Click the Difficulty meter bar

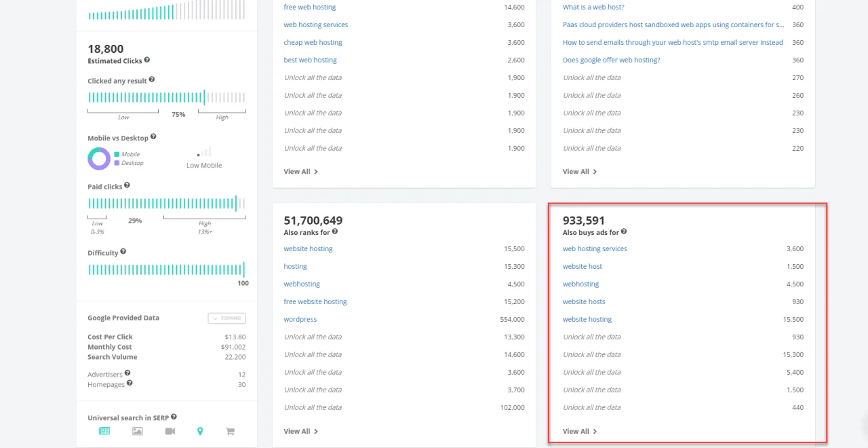(166, 269)
